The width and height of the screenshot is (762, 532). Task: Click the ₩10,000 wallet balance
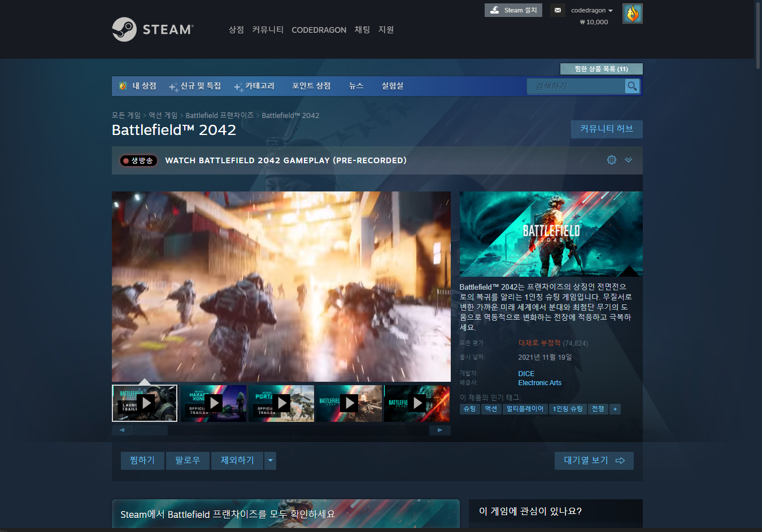pos(594,22)
